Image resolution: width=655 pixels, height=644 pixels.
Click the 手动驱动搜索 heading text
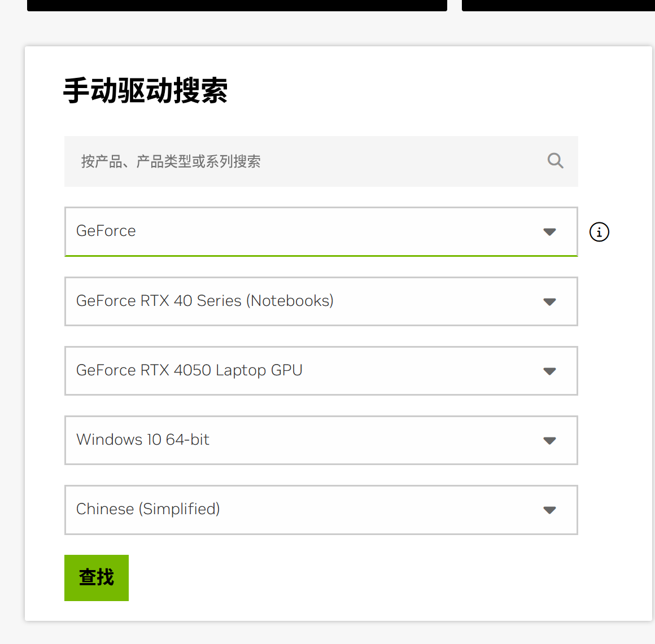tap(145, 91)
